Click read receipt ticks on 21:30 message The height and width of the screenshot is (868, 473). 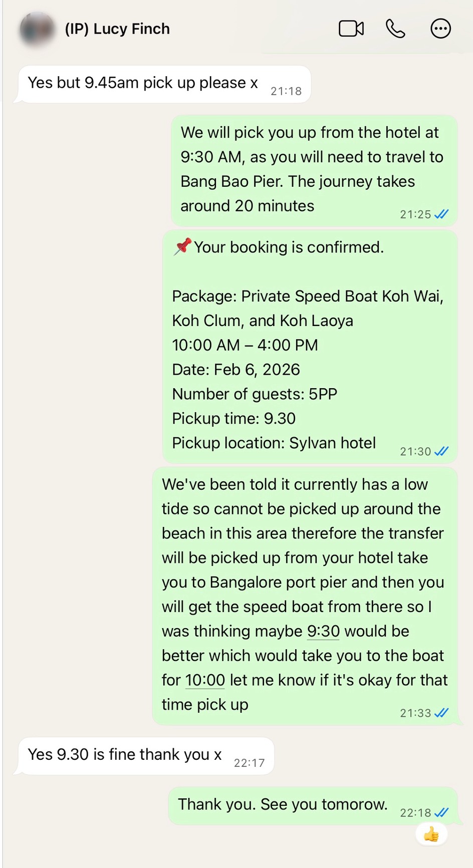(x=441, y=451)
